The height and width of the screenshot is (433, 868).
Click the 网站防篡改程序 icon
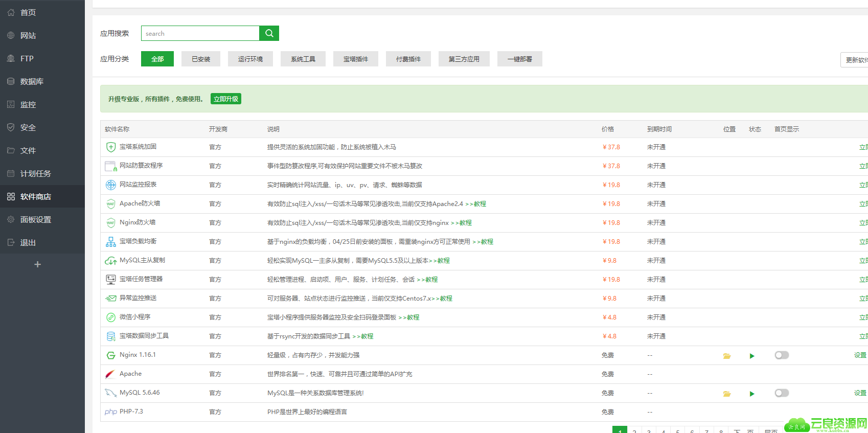110,166
